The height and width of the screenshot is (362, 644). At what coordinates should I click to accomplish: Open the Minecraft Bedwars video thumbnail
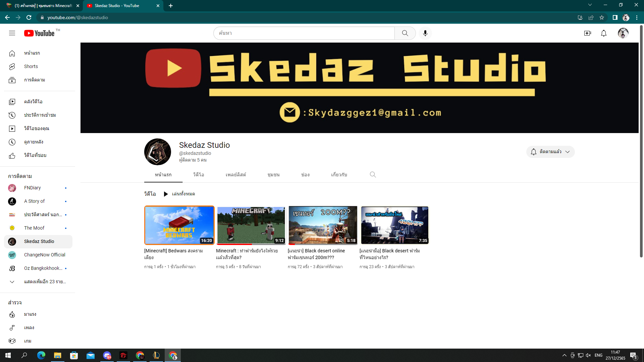click(x=179, y=225)
